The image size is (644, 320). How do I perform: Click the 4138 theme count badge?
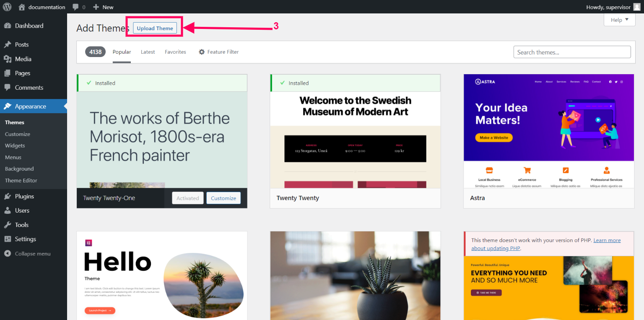point(95,52)
